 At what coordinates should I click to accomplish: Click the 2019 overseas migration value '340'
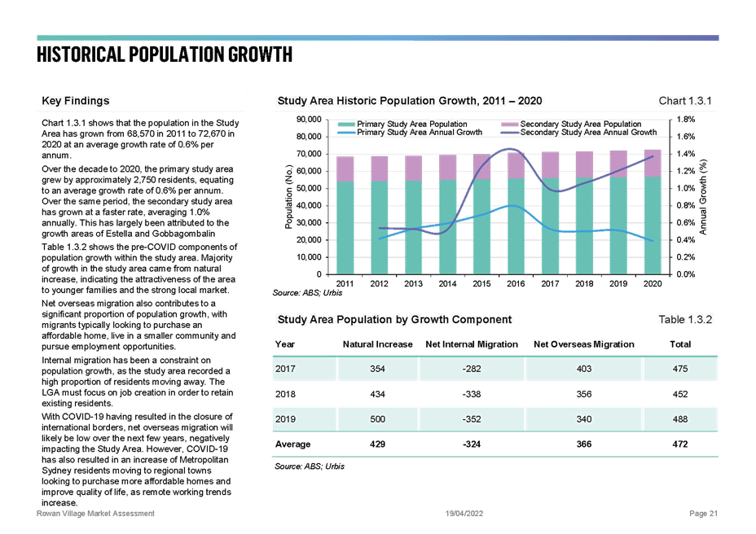click(x=584, y=419)
